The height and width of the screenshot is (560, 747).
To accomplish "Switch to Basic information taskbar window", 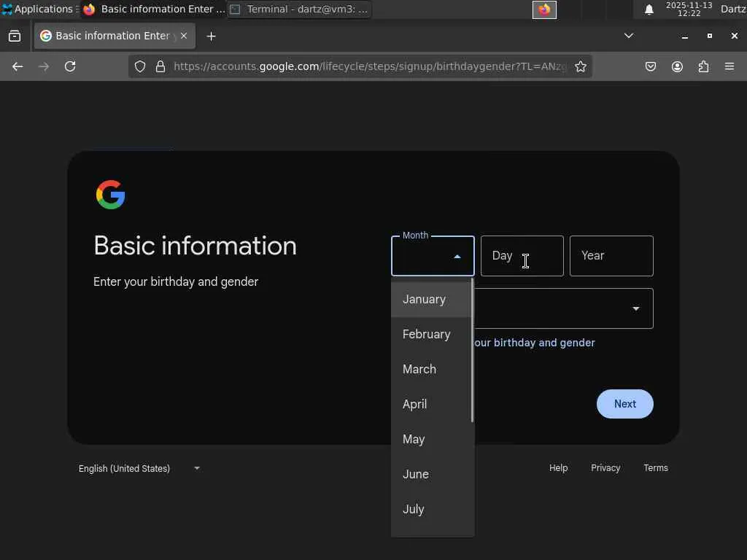I will click(153, 9).
